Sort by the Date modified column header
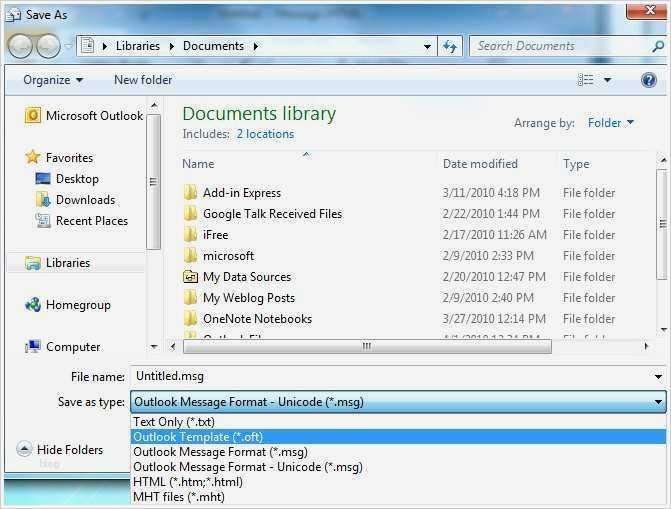Viewport: 671px width, 509px height. (x=480, y=164)
